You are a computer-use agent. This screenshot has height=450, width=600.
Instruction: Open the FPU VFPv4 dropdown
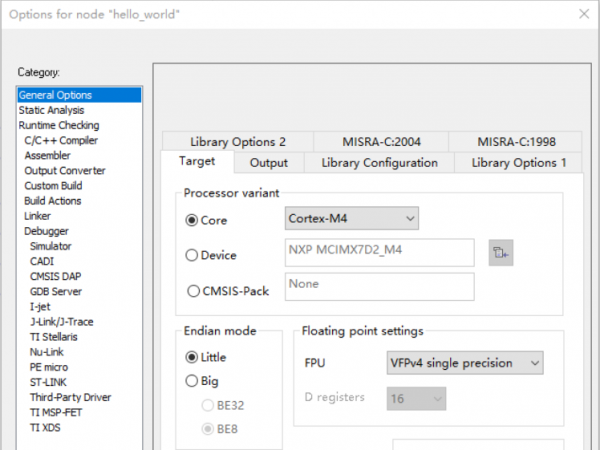pos(464,362)
